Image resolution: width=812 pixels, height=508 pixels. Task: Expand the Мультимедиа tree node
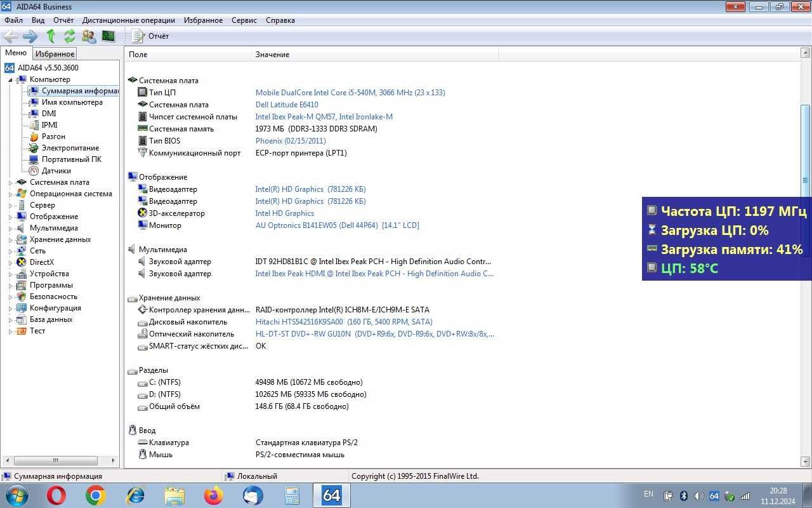(10, 229)
